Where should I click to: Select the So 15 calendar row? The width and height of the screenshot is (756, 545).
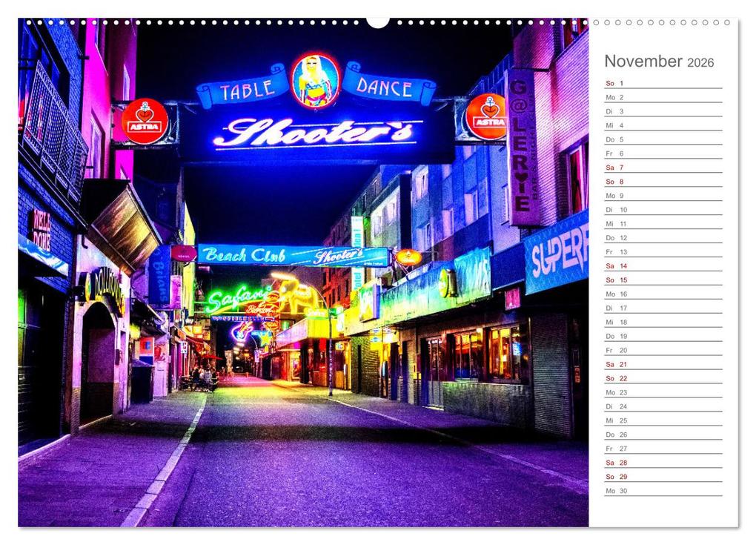coord(663,280)
